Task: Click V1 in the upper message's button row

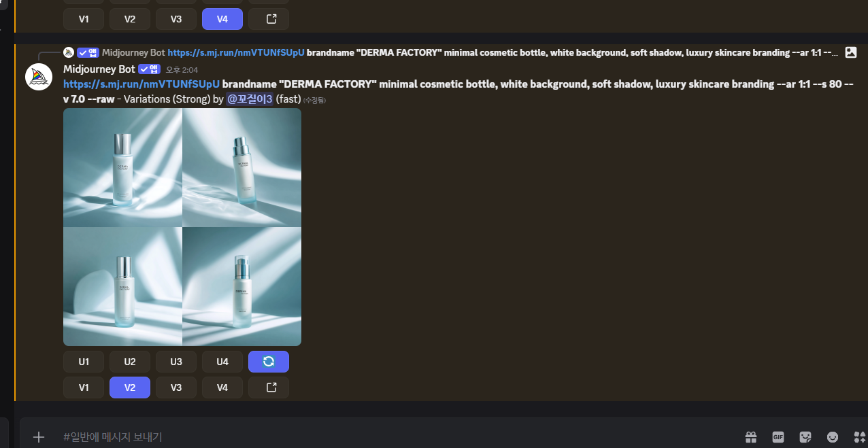Action: [x=84, y=19]
